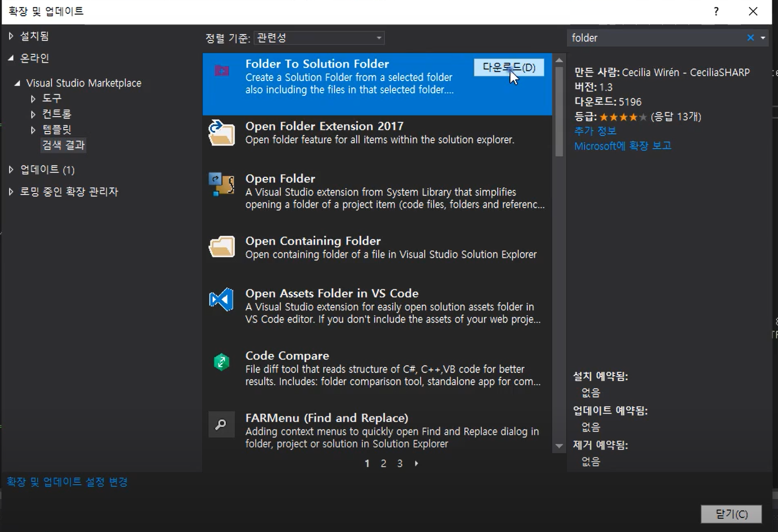
Task: Expand the 템플릿 category
Action: pyautogui.click(x=33, y=130)
